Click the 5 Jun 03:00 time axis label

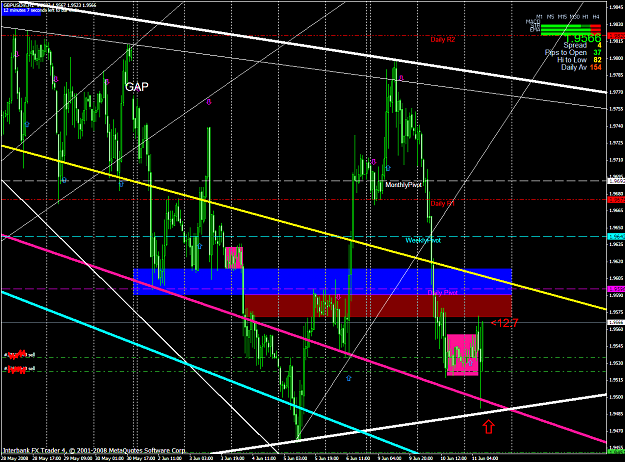[295, 458]
